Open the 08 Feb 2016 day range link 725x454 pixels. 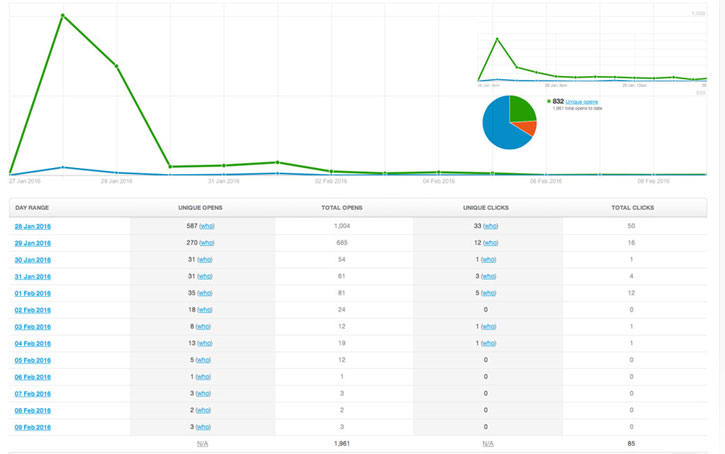tap(32, 411)
